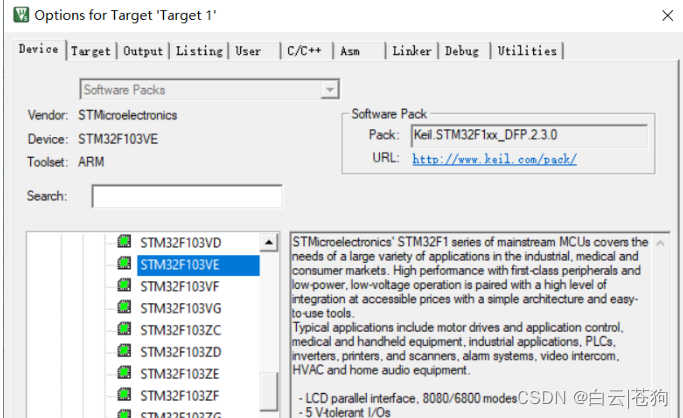Click the chip icon beside STM32F103ZD

(124, 351)
